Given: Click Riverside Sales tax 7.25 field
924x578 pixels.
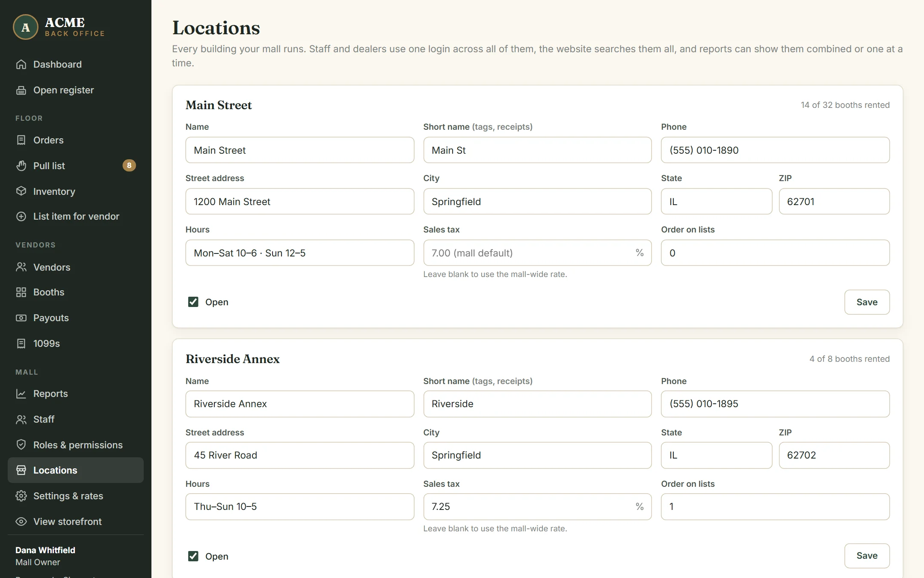Looking at the screenshot, I should coord(537,506).
